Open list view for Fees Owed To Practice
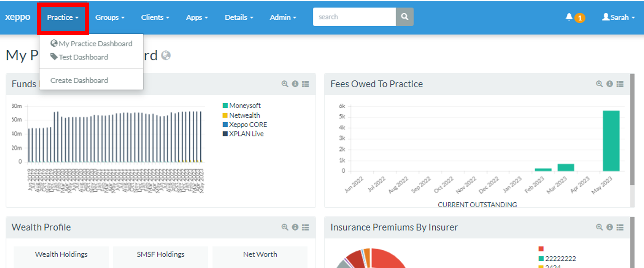Screen dimensions: 644x268 coord(620,84)
